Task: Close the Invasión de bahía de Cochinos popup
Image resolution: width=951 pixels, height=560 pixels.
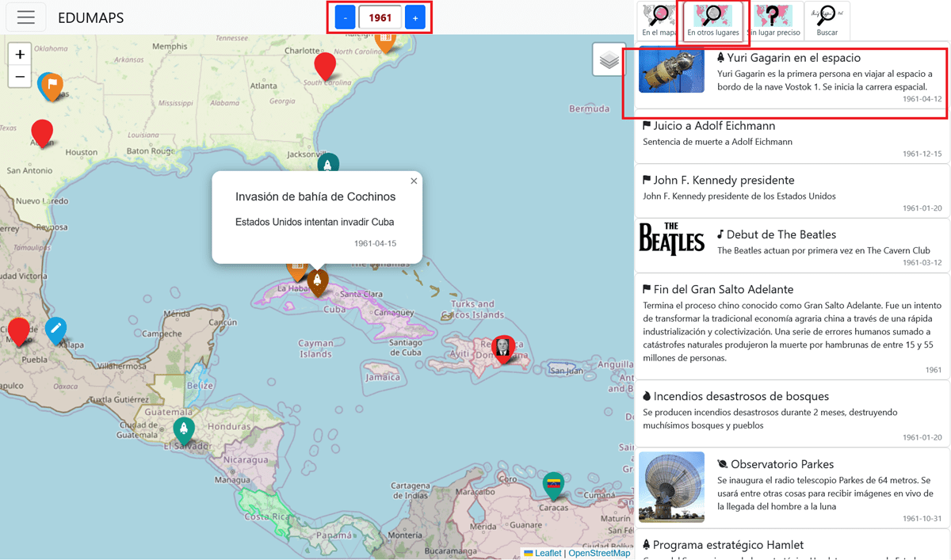Action: pos(414,181)
